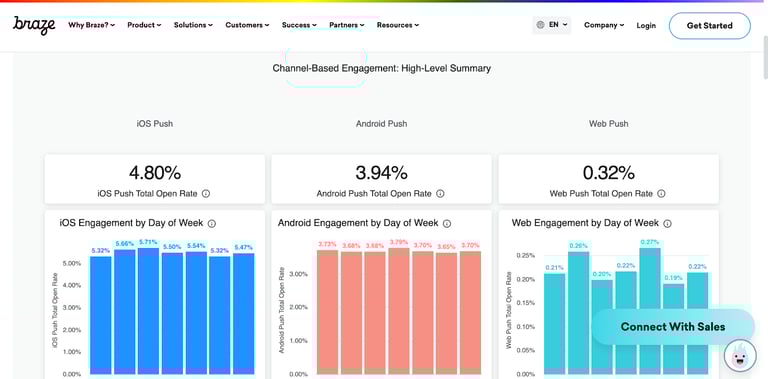The image size is (768, 379).
Task: Click the Connect With Sales button
Action: pos(672,327)
